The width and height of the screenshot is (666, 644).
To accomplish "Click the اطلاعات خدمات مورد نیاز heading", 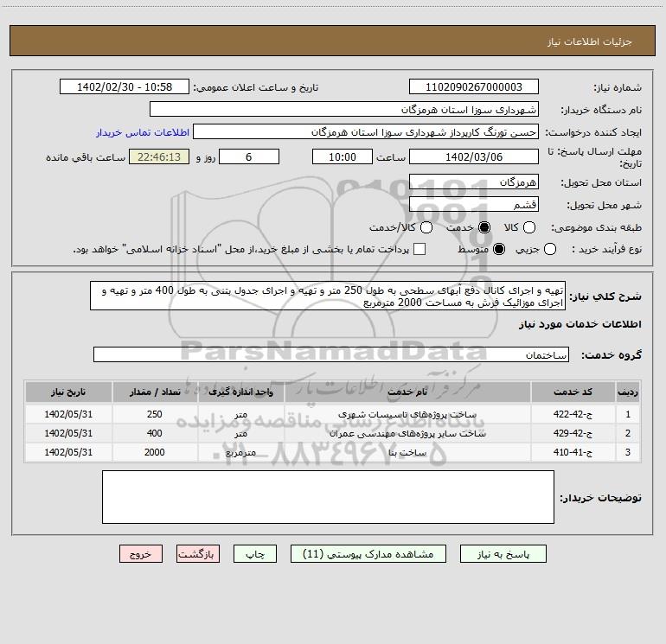I will (x=580, y=324).
